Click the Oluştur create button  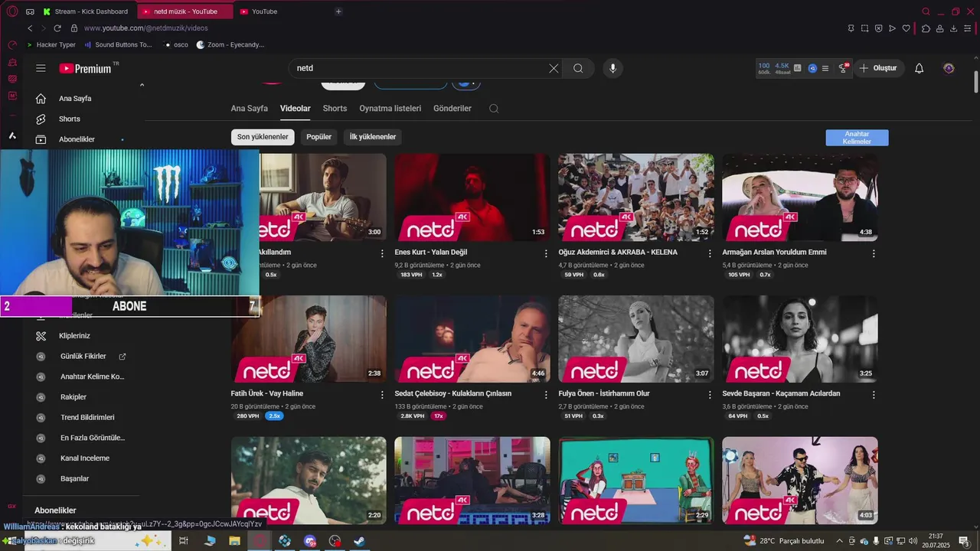879,68
